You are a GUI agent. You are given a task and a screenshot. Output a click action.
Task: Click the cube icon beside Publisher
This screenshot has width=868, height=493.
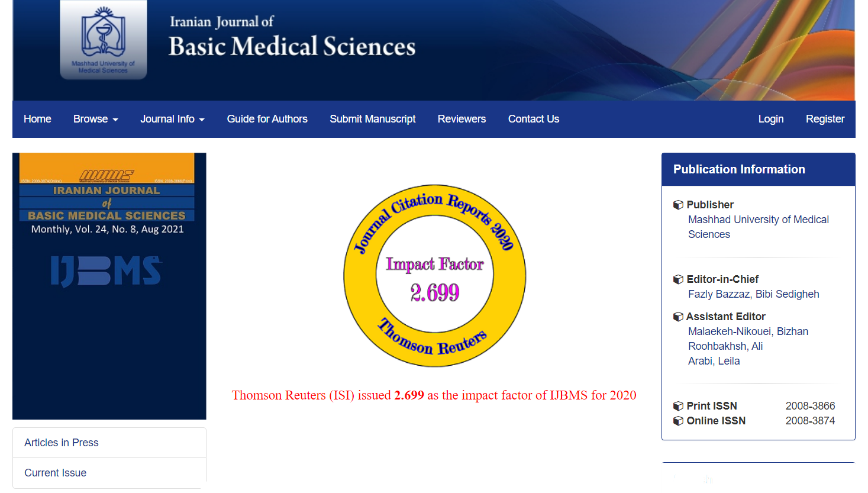click(678, 205)
